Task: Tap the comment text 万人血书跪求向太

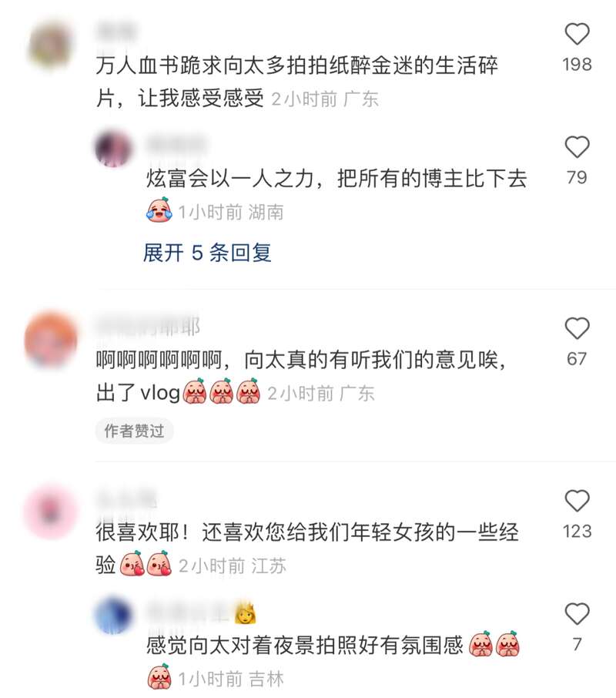Action: 296,82
